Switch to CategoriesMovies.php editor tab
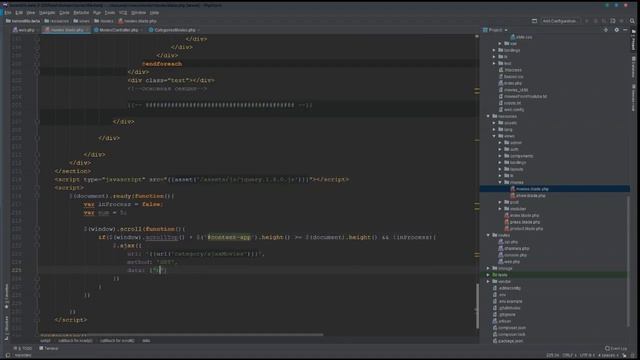Image resolution: width=640 pixels, height=360 pixels. coord(174,30)
